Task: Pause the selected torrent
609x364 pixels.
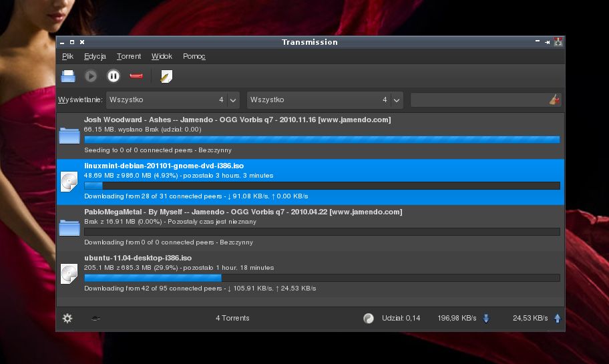Action: coord(114,76)
